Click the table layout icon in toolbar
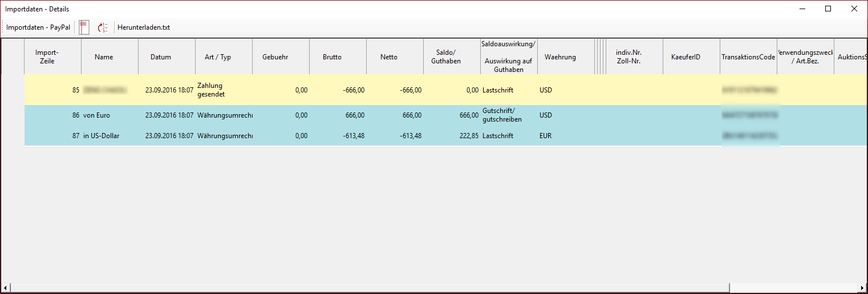Image resolution: width=868 pixels, height=294 pixels. (x=84, y=27)
